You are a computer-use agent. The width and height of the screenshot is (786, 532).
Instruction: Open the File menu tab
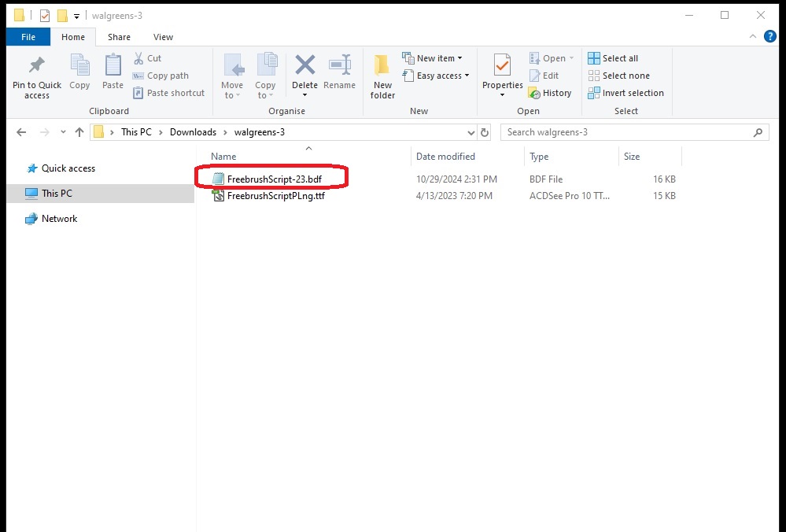point(28,37)
